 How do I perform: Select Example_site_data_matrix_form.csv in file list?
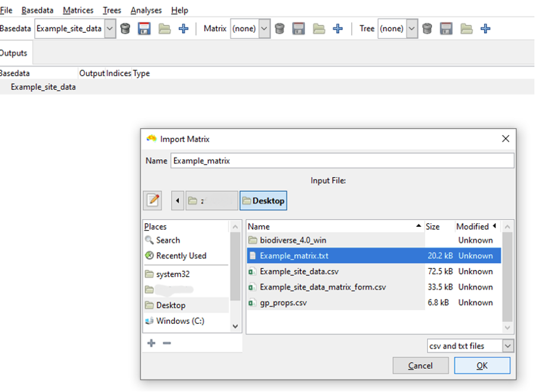(x=323, y=287)
